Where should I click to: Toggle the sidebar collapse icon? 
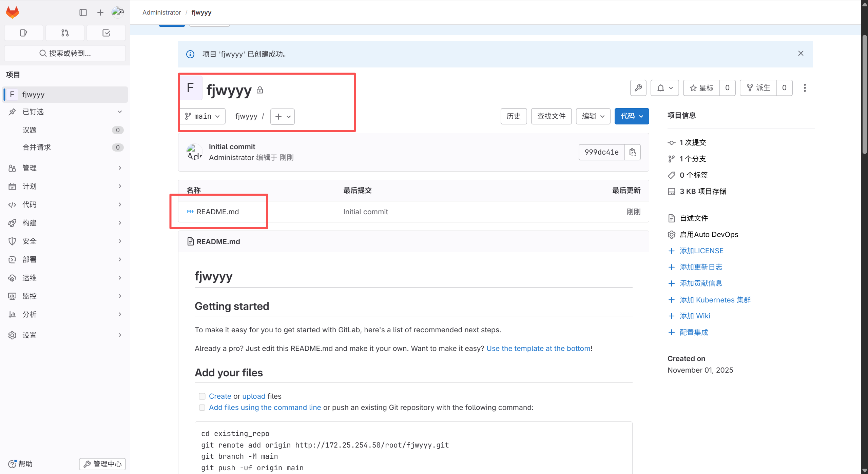pyautogui.click(x=83, y=13)
